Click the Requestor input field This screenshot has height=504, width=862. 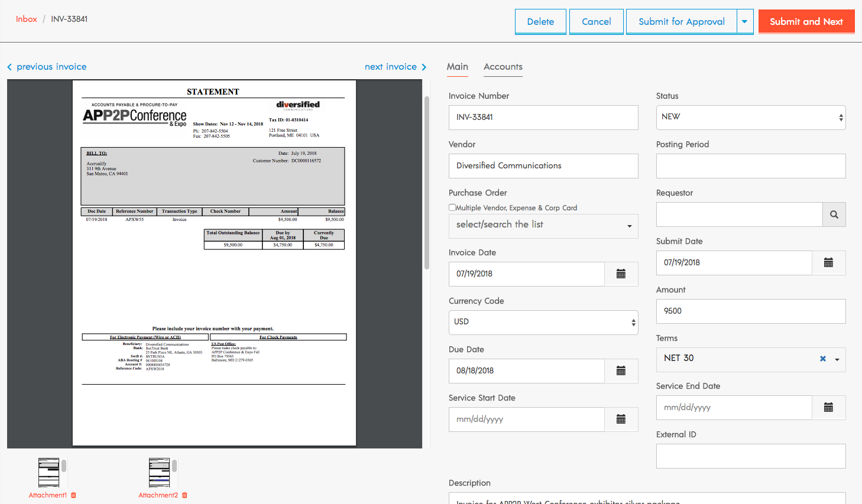point(740,214)
